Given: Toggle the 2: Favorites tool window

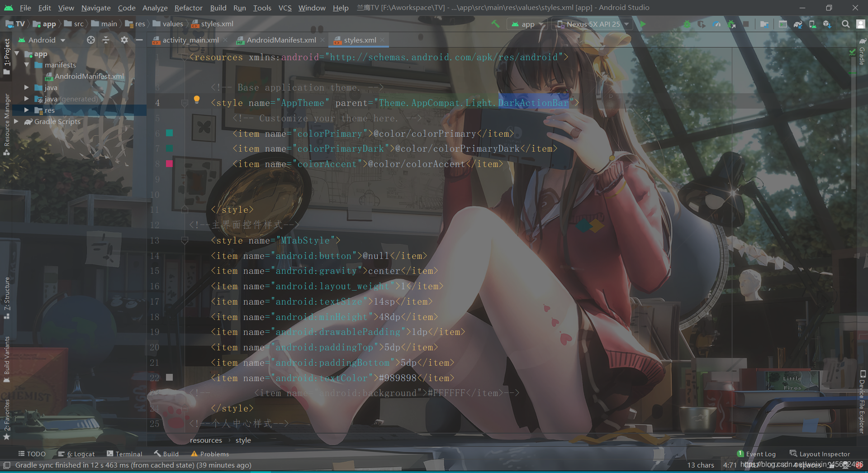Looking at the screenshot, I should 6,420.
